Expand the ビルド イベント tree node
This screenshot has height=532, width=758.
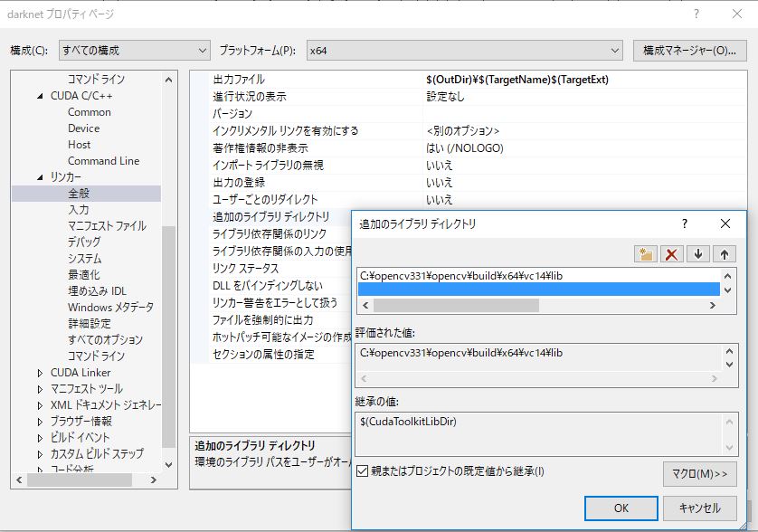[40, 438]
